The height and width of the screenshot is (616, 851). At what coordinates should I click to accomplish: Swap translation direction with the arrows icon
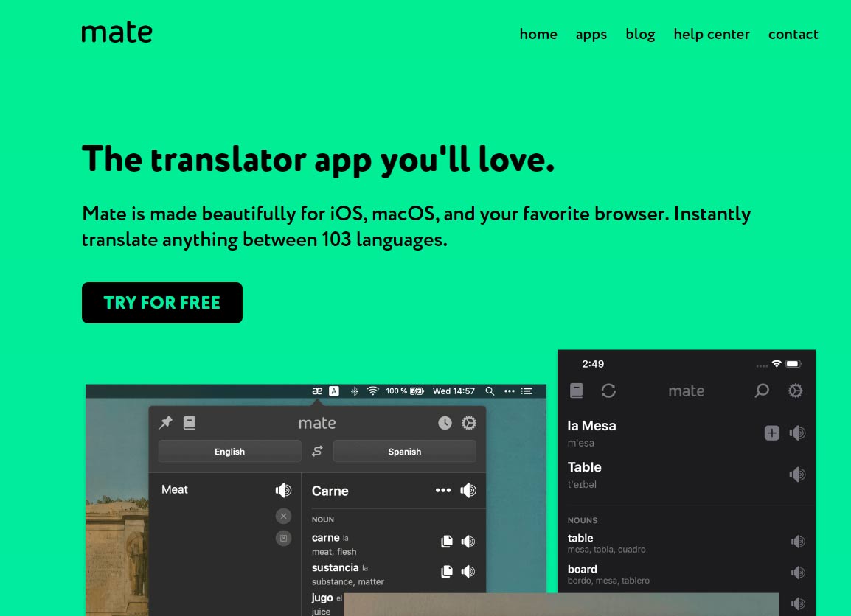(x=317, y=451)
